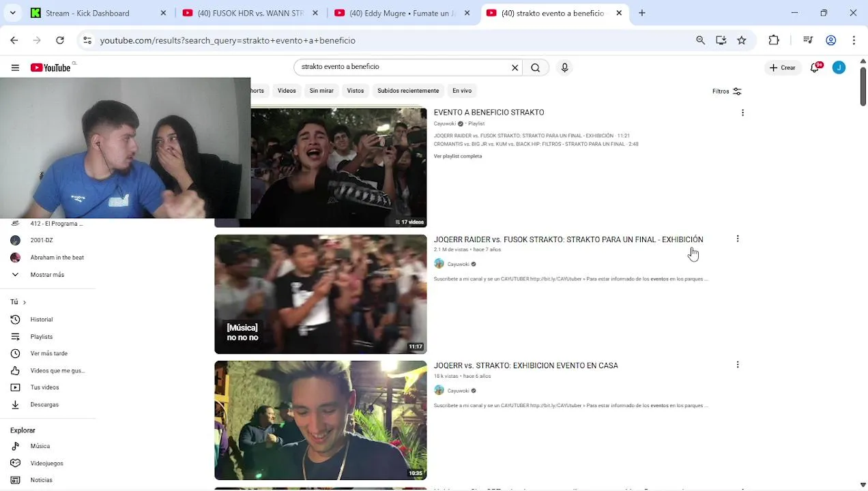Start voice search with microphone
The image size is (868, 491).
[x=564, y=68]
